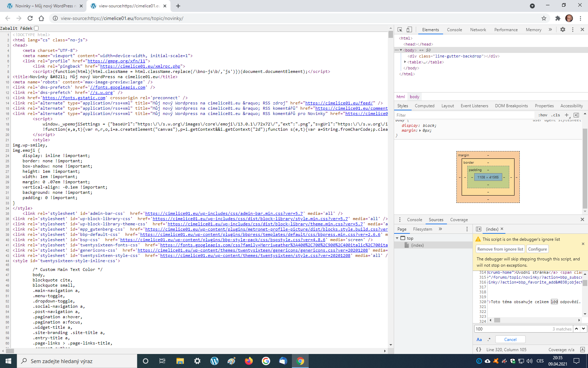
Task: Click the pretty print braces icon
Action: pos(478,349)
